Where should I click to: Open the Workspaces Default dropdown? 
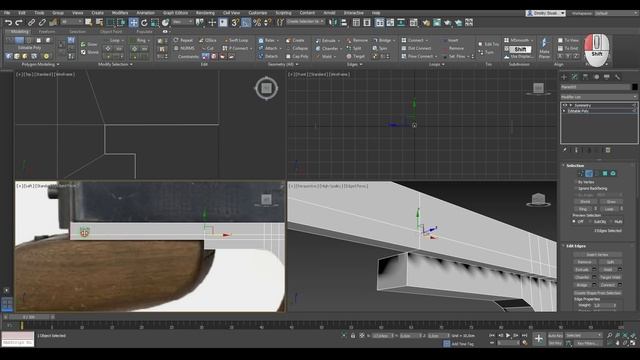click(616, 13)
